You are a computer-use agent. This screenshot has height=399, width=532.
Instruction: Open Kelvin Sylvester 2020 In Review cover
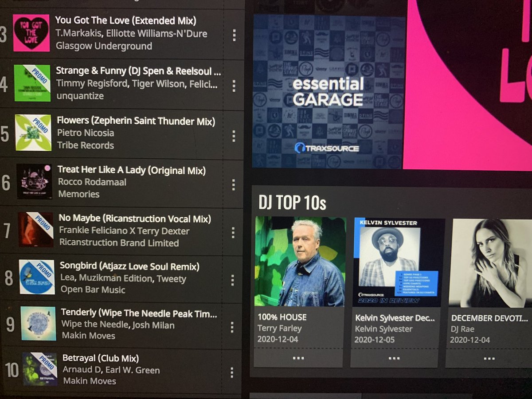pyautogui.click(x=398, y=262)
